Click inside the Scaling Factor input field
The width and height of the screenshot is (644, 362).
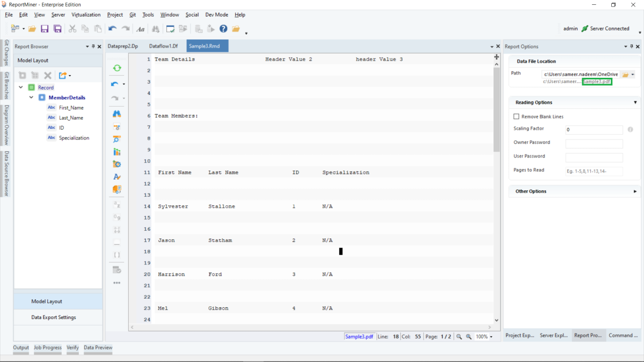[x=594, y=129]
